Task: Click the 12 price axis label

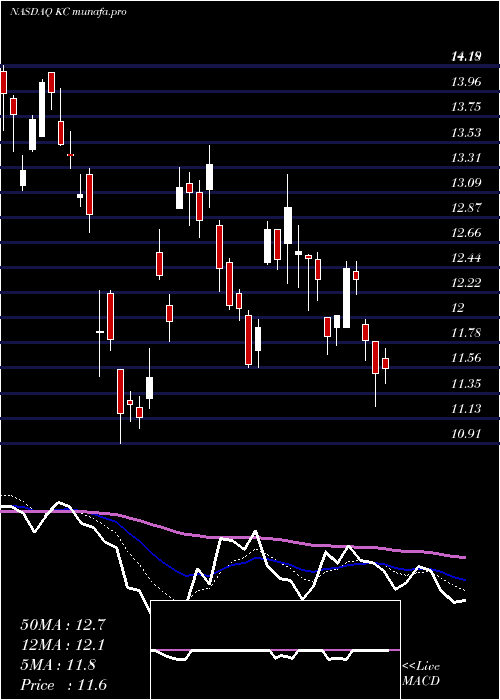Action: [458, 308]
